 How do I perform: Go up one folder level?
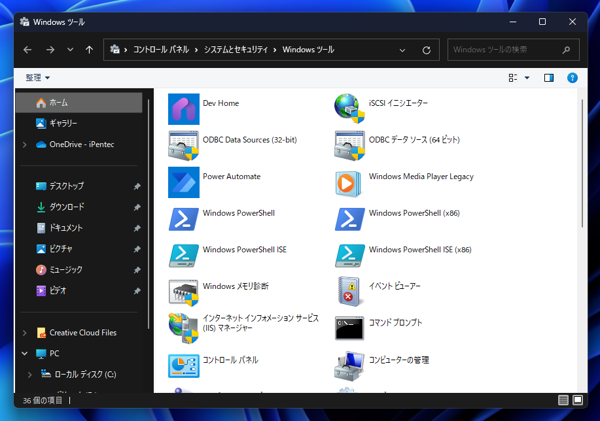(x=89, y=50)
